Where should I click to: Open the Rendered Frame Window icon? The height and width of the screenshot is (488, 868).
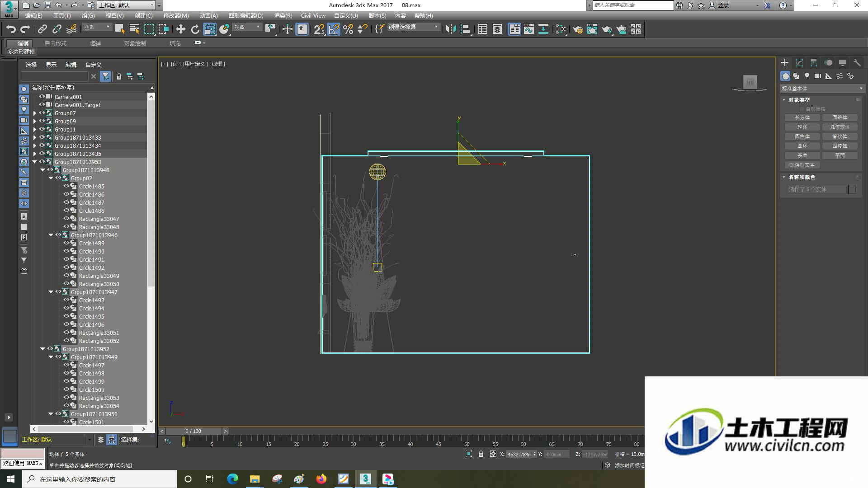[592, 29]
